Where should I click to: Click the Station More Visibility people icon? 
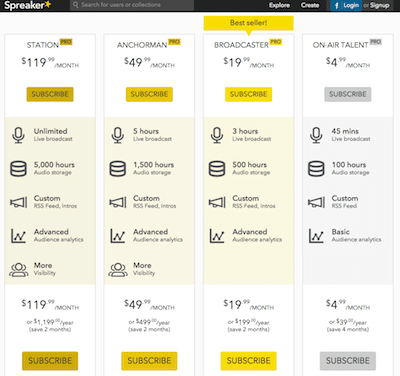(19, 270)
